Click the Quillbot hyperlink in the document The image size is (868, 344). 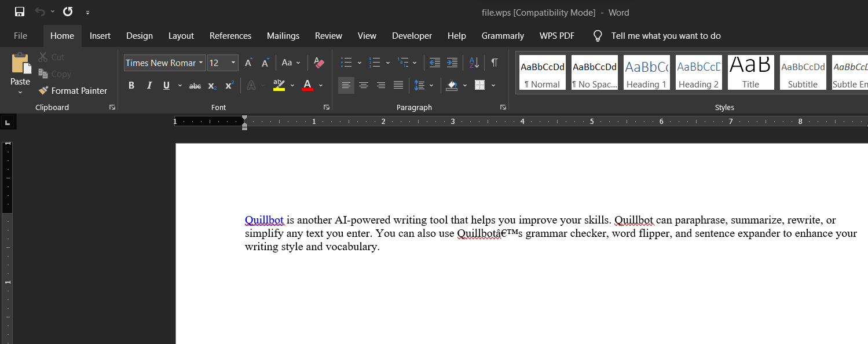264,220
